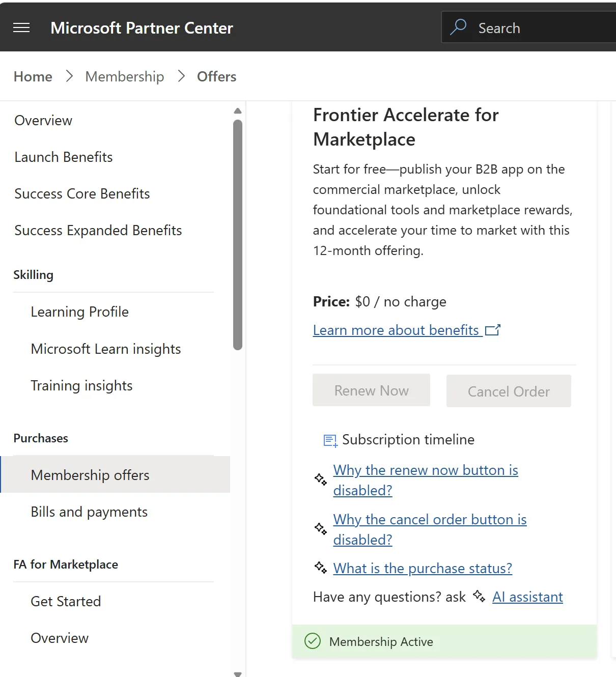Click sidebar scroll down arrow
Screen dimensions: 616x677
pos(237,673)
